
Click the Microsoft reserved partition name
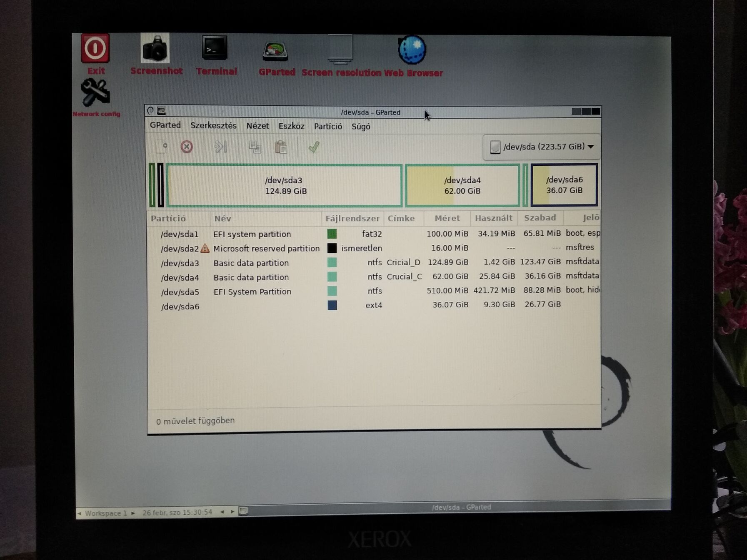pos(266,249)
